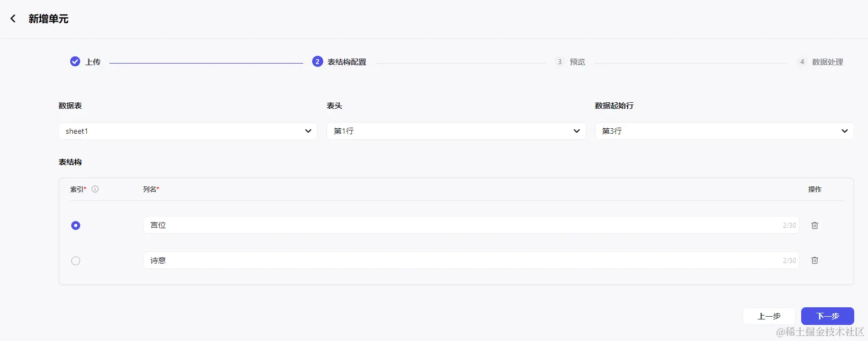Click the 操作 column header
Viewport: 868px width, 341px height.
(815, 189)
